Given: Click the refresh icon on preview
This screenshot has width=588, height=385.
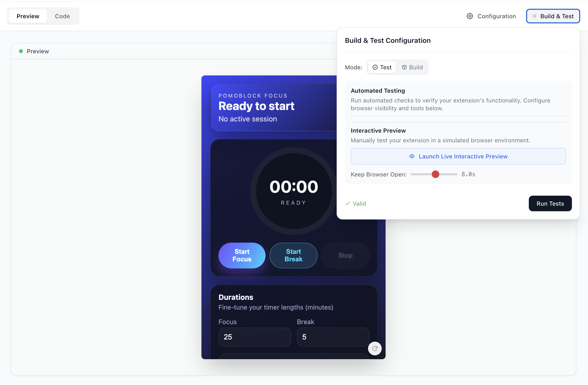Looking at the screenshot, I should [x=375, y=348].
